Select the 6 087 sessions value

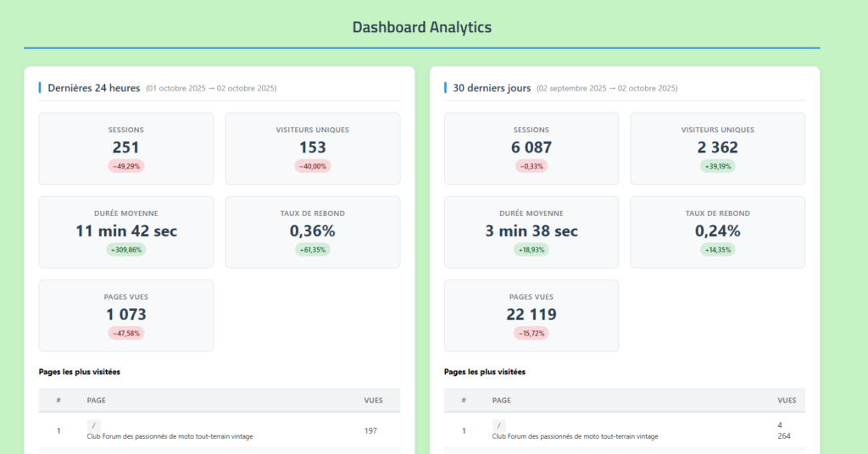pos(531,147)
